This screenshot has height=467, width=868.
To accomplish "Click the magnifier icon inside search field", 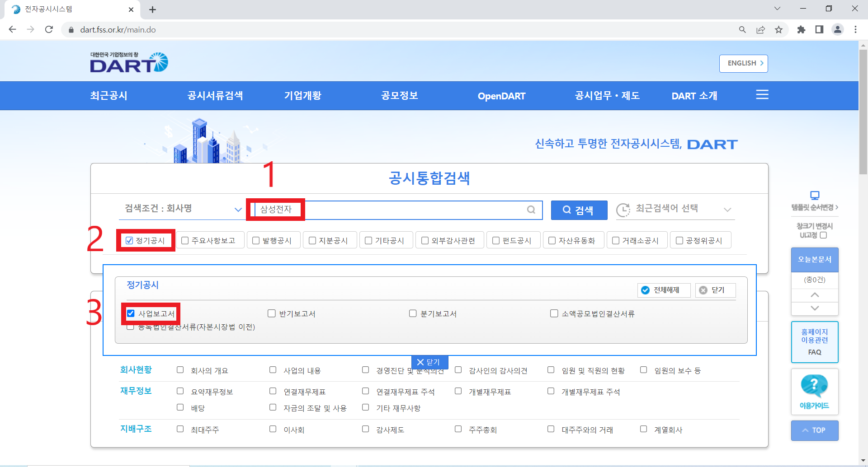I will pyautogui.click(x=531, y=210).
